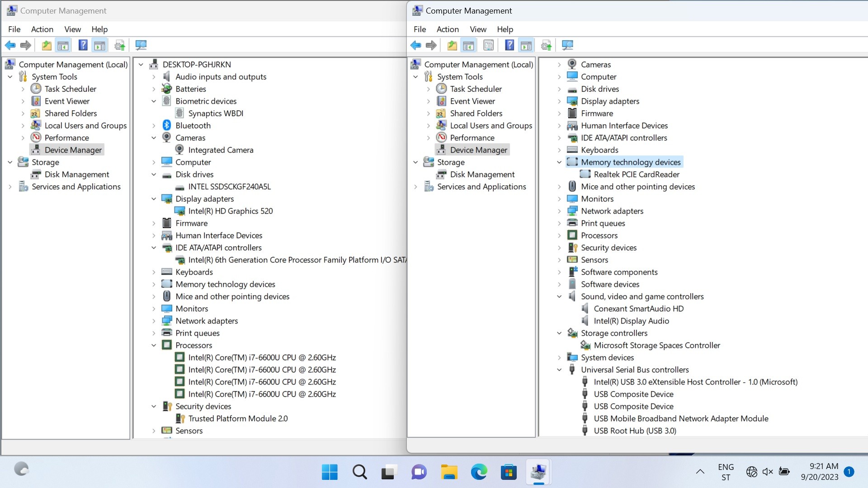This screenshot has height=488, width=868.
Task: Click Scan for hardware changes icon, right toolbar
Action: pos(567,45)
